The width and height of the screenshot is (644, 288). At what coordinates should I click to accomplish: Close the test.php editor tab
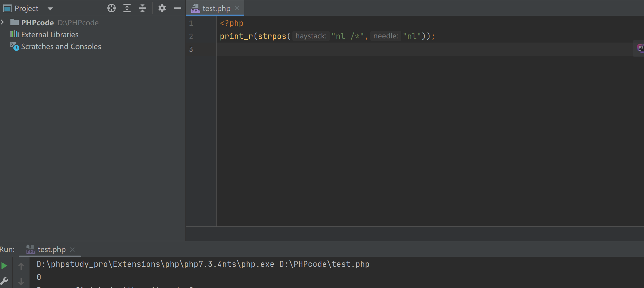pos(237,8)
